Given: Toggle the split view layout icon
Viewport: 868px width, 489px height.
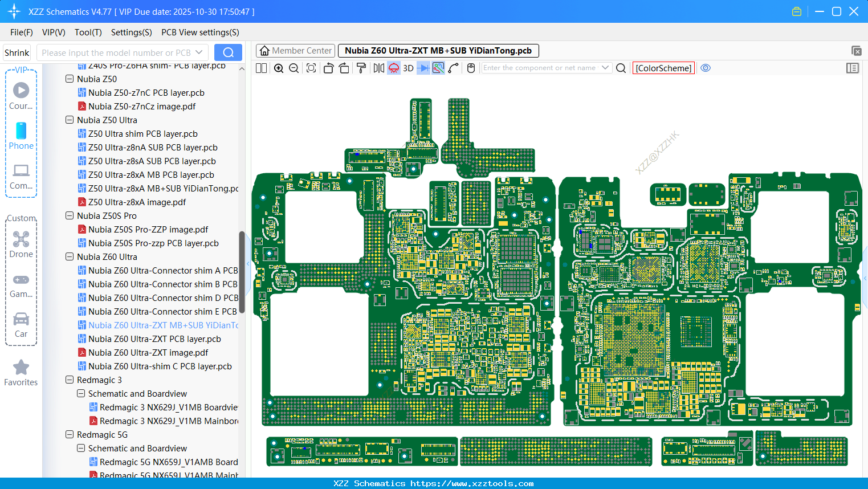Looking at the screenshot, I should [262, 68].
